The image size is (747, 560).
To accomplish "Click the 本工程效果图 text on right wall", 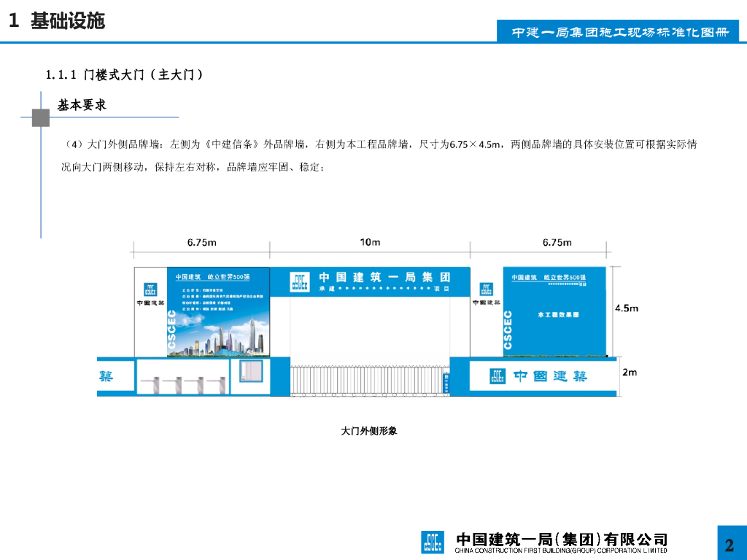I will [557, 315].
